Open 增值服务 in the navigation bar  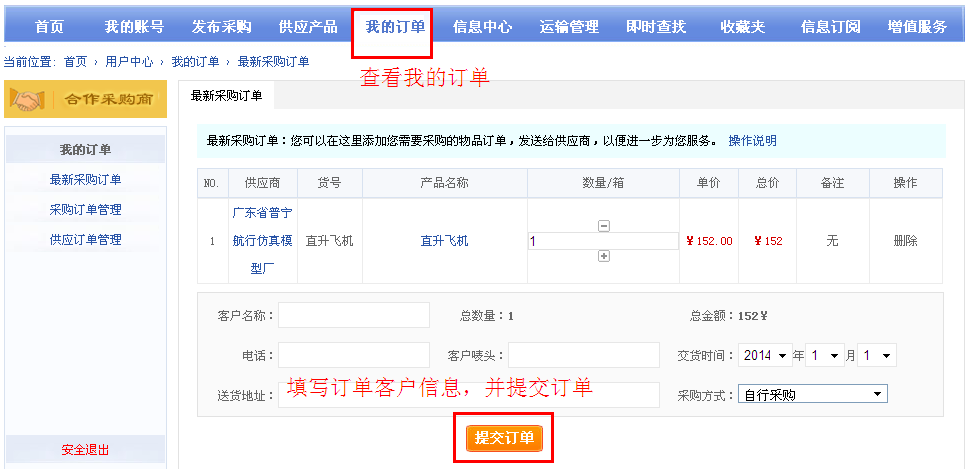(x=917, y=27)
